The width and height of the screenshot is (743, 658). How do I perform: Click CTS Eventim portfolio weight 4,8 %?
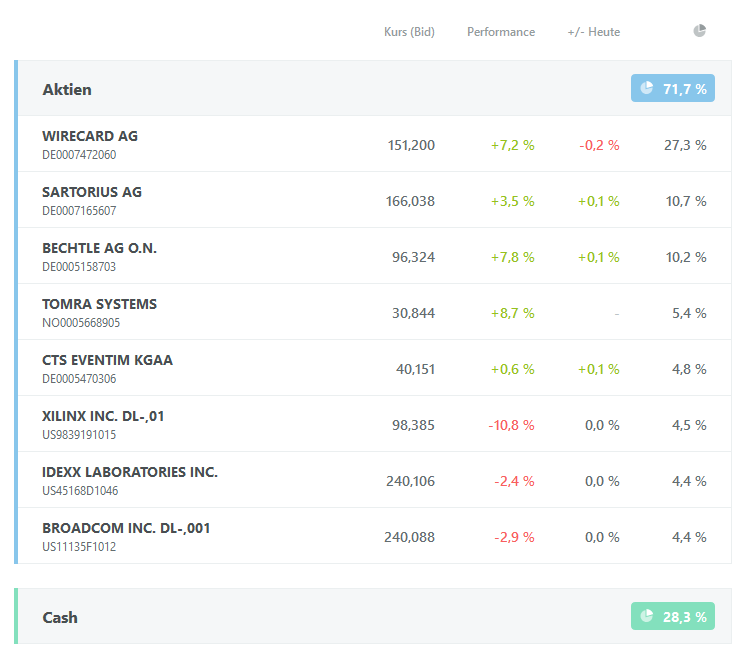click(x=689, y=369)
